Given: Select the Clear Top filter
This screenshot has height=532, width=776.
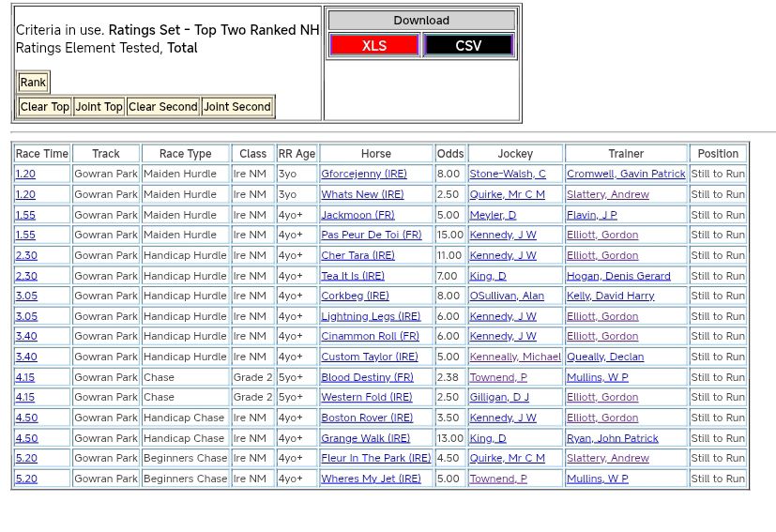Looking at the screenshot, I should click(45, 107).
